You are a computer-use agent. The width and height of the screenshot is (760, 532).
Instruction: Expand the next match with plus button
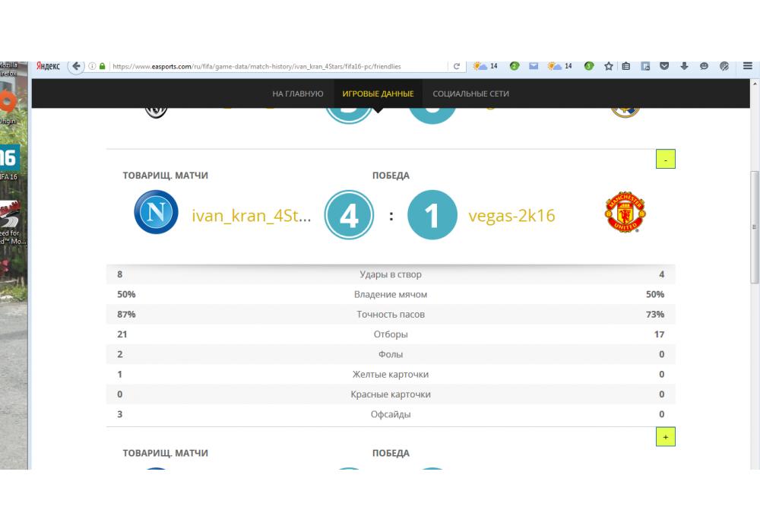click(666, 436)
